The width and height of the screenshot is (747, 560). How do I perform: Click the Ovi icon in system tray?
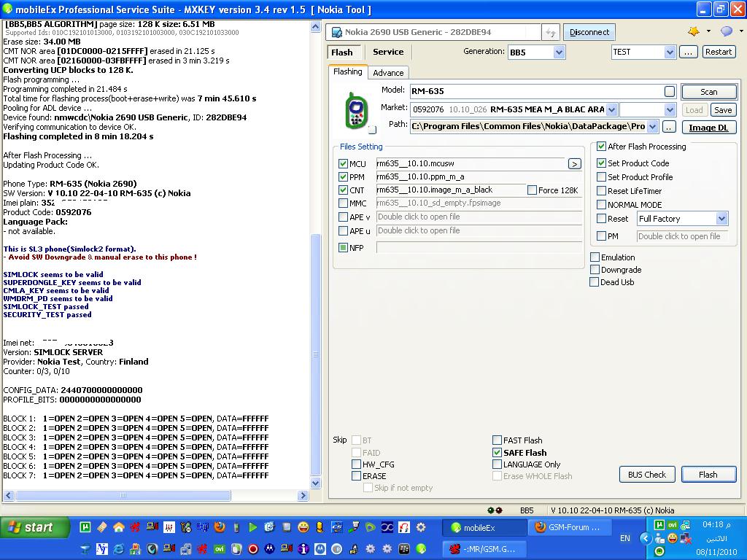[672, 525]
